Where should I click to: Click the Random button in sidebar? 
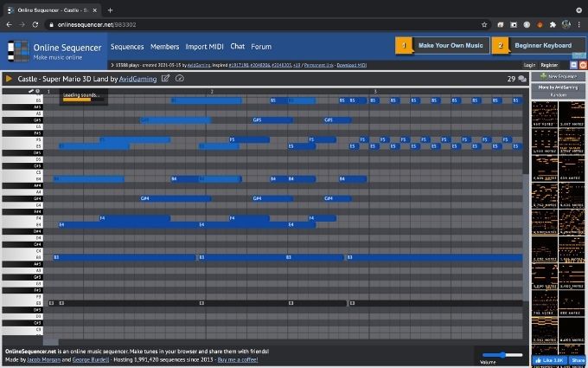(558, 95)
